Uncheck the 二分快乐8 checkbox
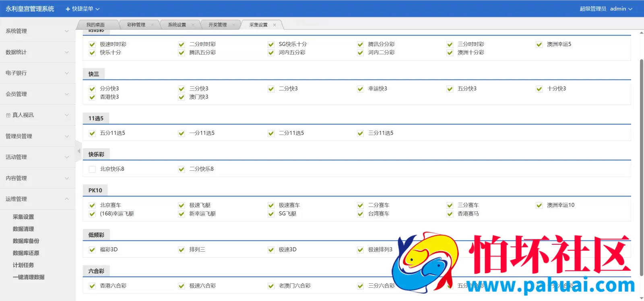 pyautogui.click(x=182, y=169)
